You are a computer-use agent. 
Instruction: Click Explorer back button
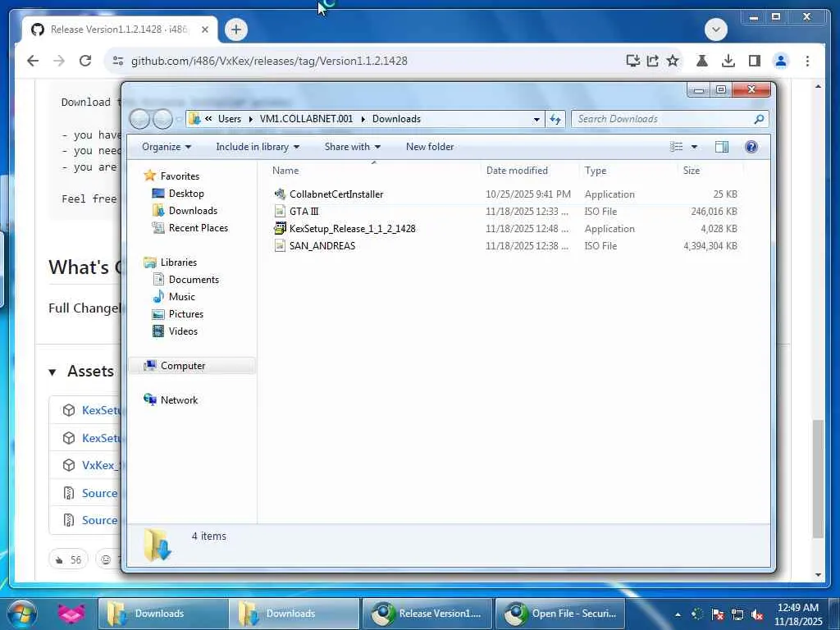[139, 119]
